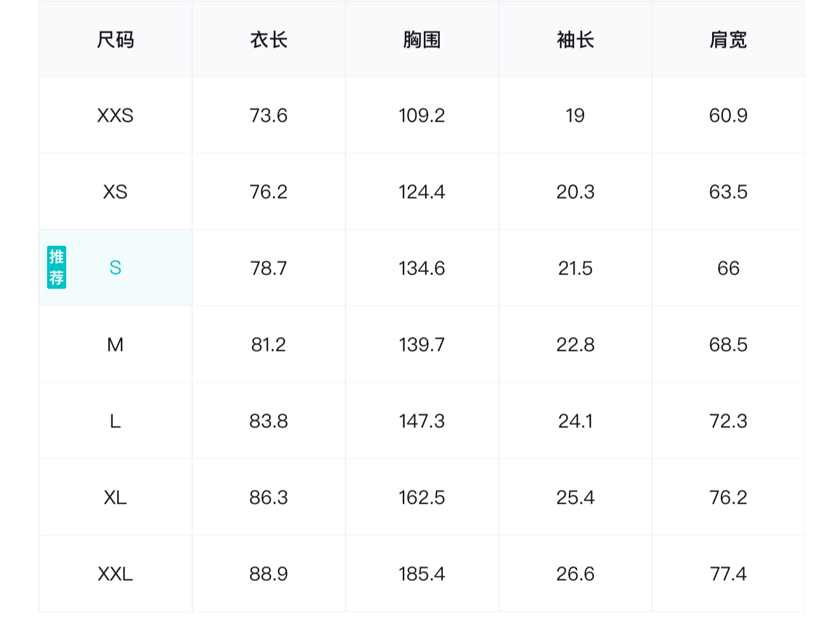This screenshot has height=617, width=840.
Task: Click the 推荐 badge beside size S
Action: [x=57, y=267]
